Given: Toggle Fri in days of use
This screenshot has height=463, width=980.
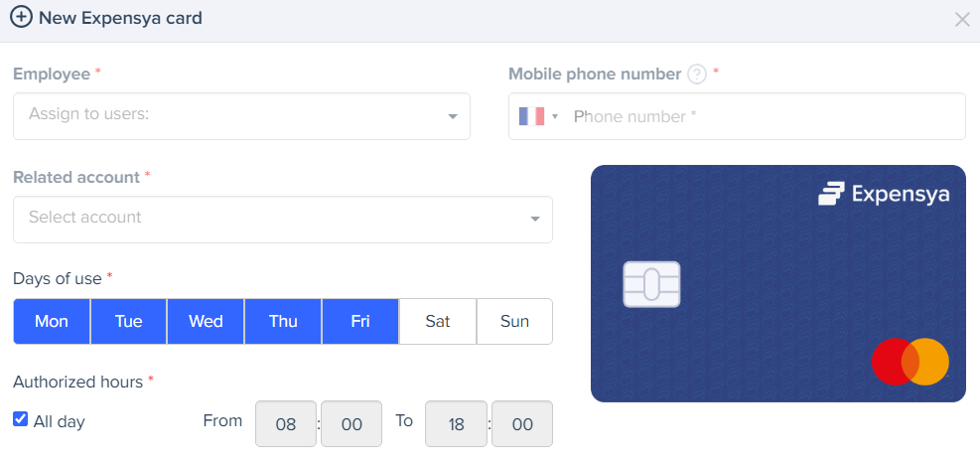Looking at the screenshot, I should [x=360, y=321].
